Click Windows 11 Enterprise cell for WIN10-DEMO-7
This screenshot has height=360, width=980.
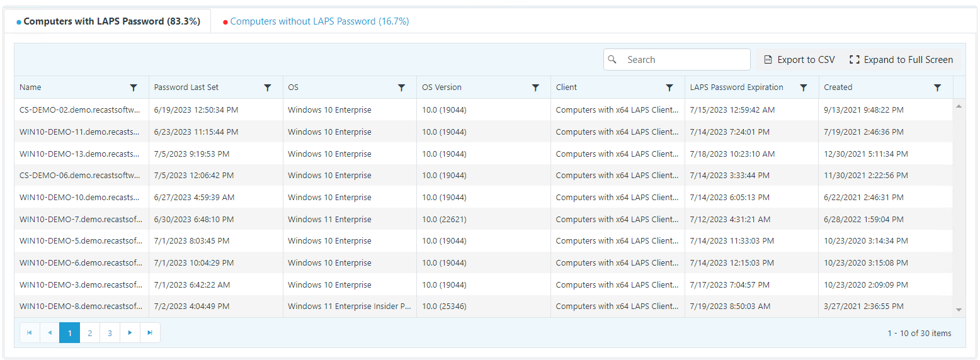[x=350, y=219]
